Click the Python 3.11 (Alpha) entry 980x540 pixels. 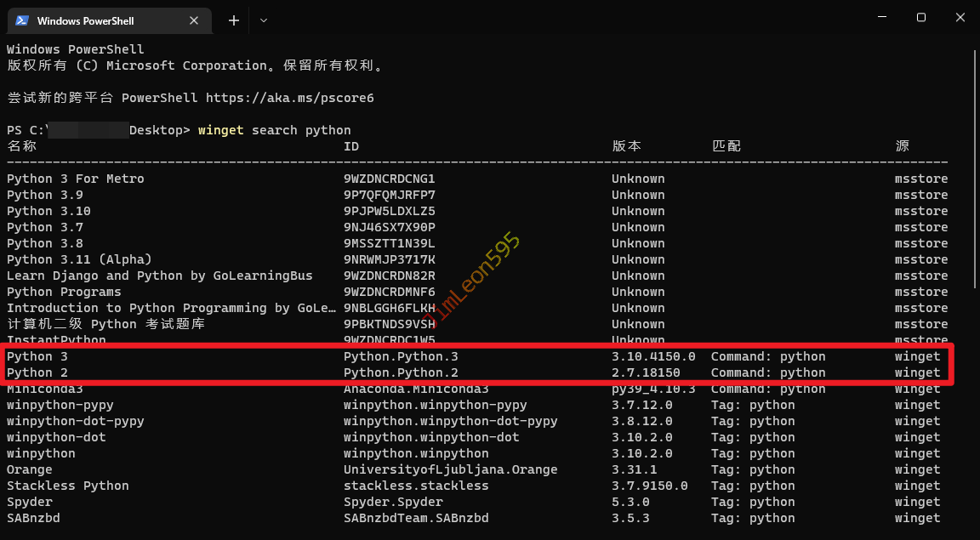(x=79, y=259)
